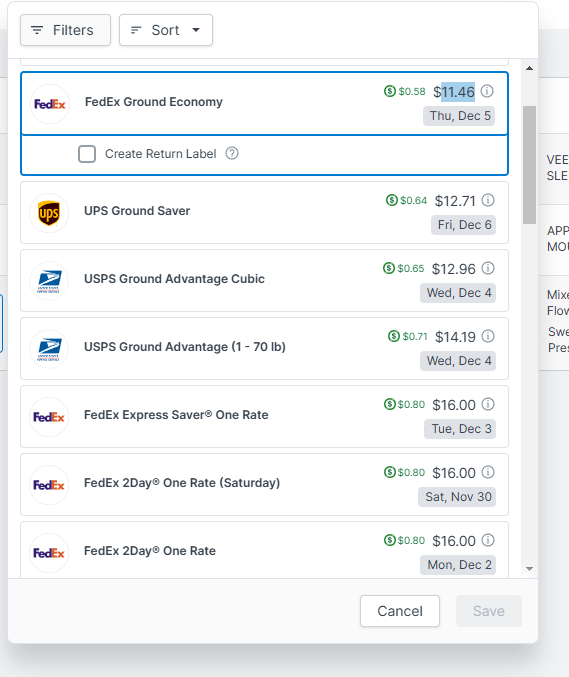Click FedEx logo for Express Saver One Rate

pos(49,417)
